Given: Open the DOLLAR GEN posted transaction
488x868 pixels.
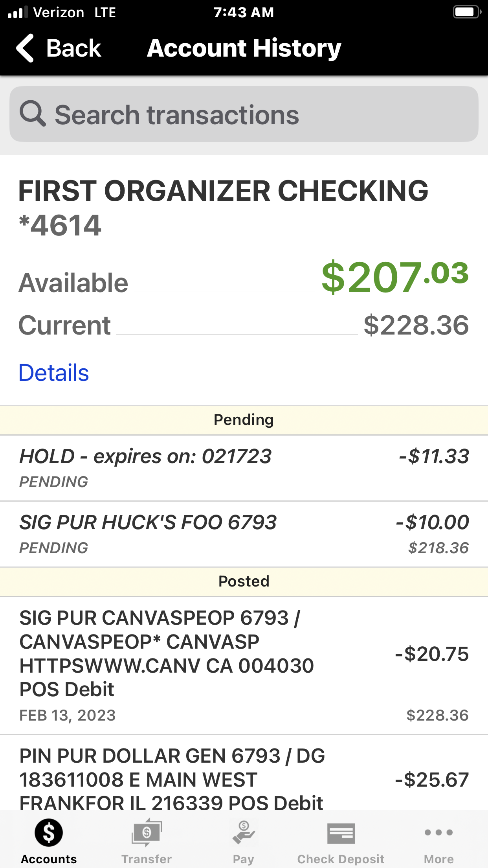Looking at the screenshot, I should click(244, 778).
